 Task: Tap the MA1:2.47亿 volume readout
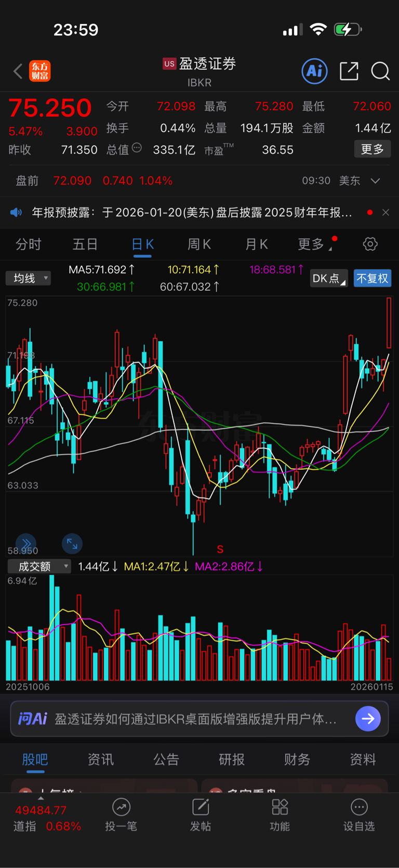coord(156,566)
